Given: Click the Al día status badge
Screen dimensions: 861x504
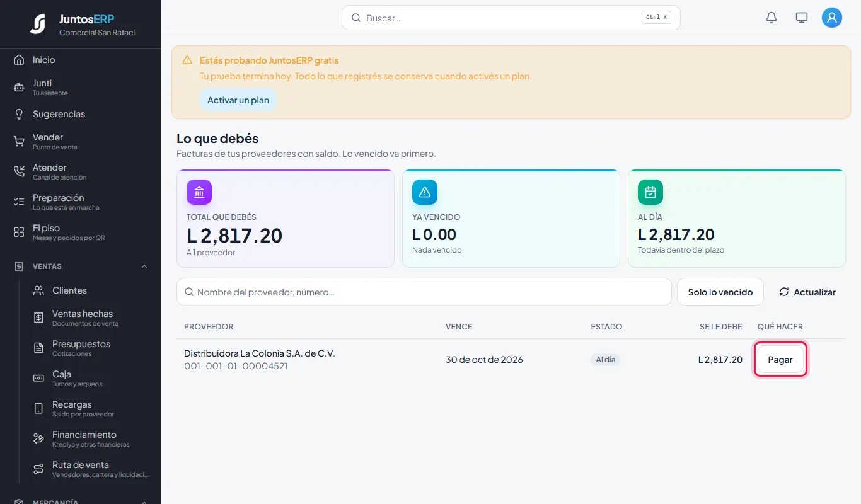Looking at the screenshot, I should click(x=606, y=360).
